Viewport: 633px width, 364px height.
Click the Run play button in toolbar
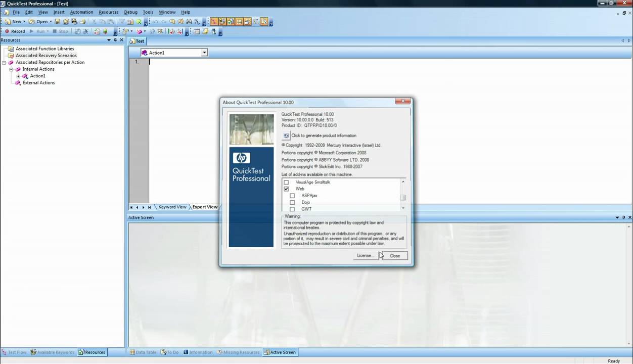pyautogui.click(x=37, y=31)
